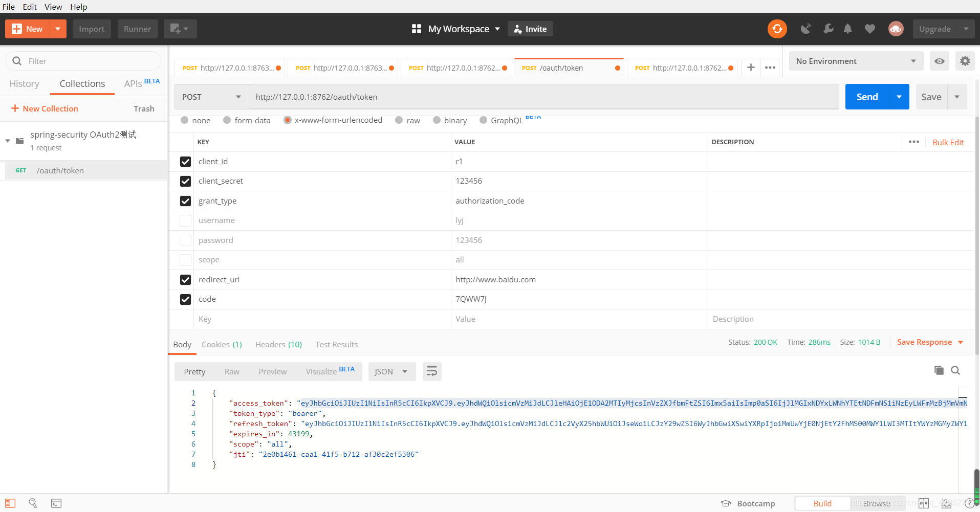Viewport: 980px width, 512px height.
Task: Open the params table column options (three dots)
Action: pos(914,142)
